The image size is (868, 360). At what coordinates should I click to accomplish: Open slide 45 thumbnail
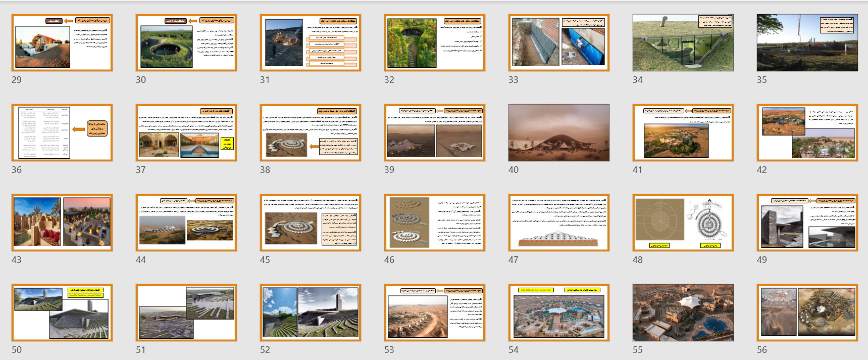point(311,222)
